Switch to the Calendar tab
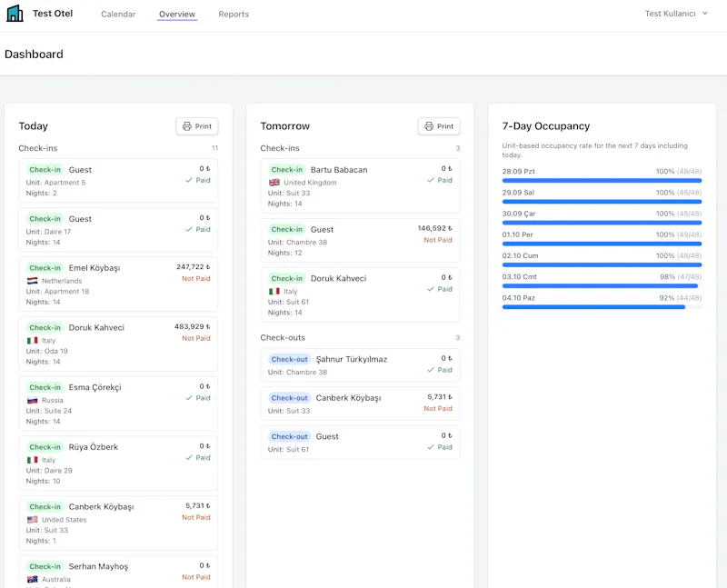727x588 pixels. click(x=118, y=15)
